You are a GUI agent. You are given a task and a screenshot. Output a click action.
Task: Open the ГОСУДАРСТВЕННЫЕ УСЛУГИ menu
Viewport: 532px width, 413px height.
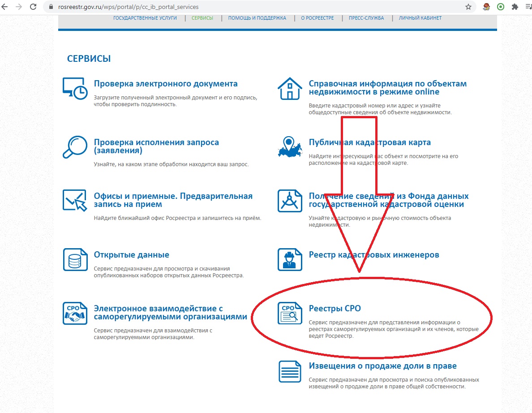(145, 18)
